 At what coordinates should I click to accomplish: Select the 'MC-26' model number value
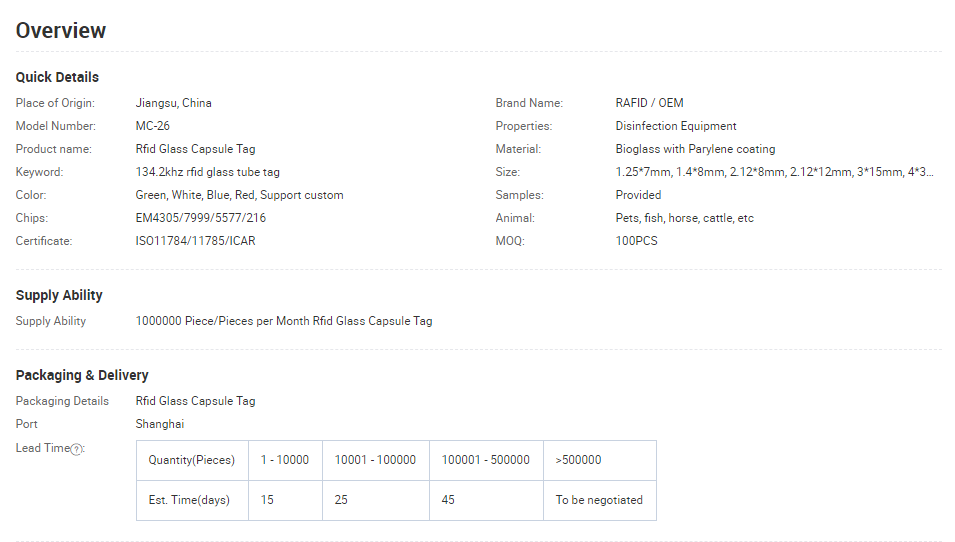click(x=153, y=126)
